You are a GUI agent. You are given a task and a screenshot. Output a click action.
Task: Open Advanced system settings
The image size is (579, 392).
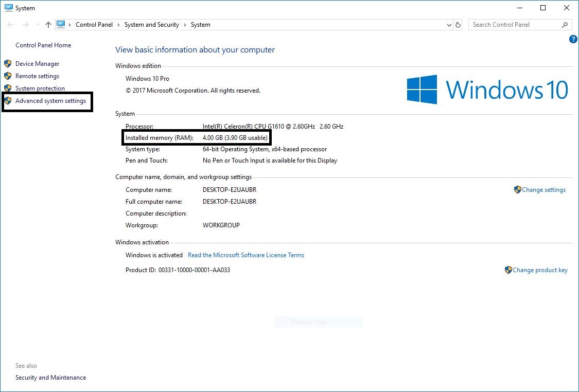pyautogui.click(x=50, y=101)
